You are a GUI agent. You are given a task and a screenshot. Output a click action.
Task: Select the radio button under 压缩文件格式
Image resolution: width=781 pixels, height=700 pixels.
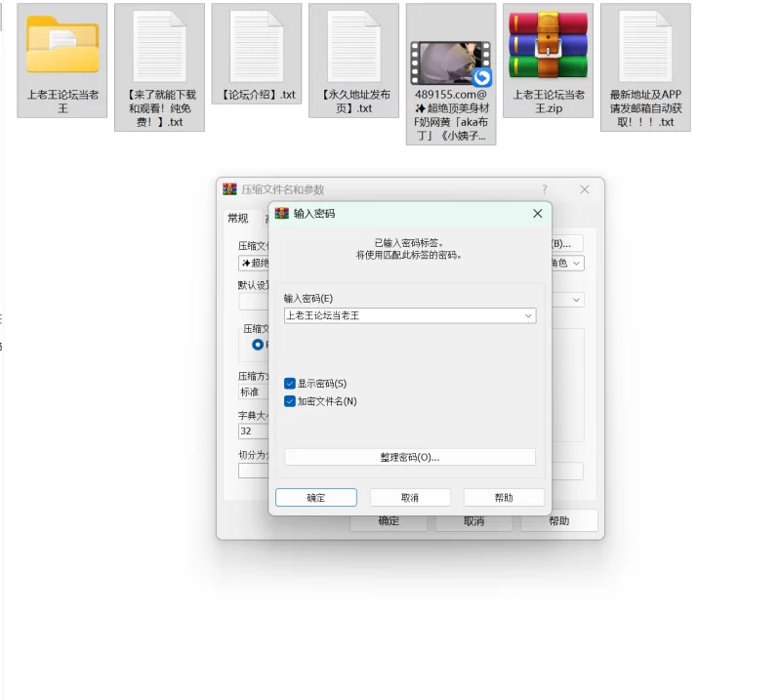(258, 345)
